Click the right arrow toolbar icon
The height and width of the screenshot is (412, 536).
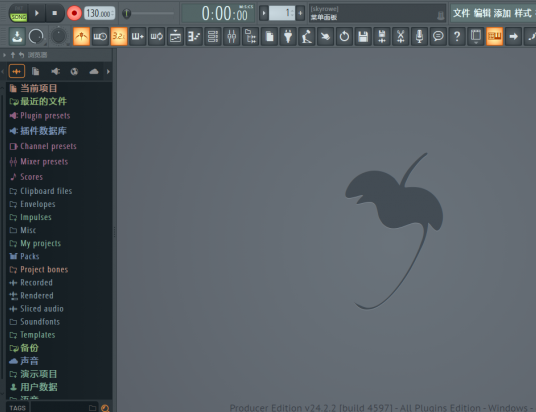click(513, 36)
